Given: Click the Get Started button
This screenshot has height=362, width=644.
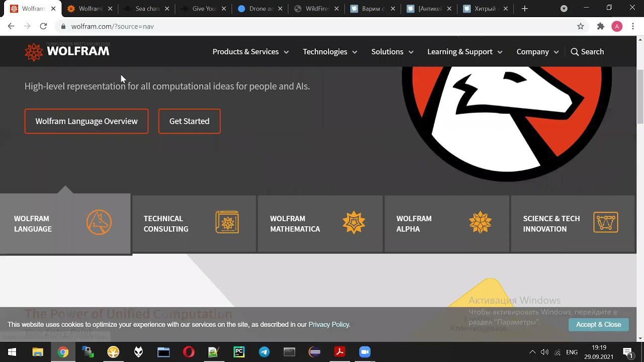Looking at the screenshot, I should pos(189,121).
